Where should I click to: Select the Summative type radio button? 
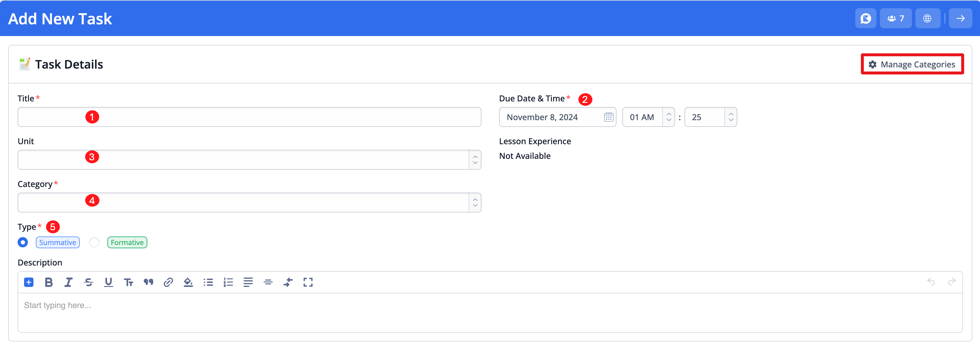[23, 242]
